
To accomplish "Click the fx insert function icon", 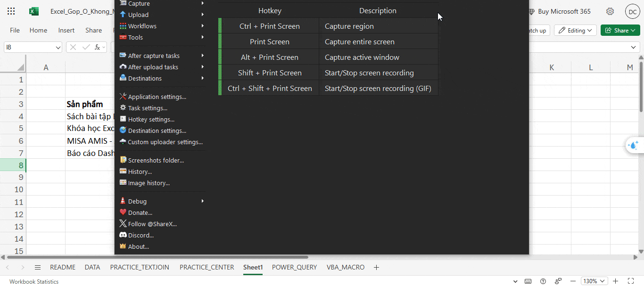I will 98,47.
